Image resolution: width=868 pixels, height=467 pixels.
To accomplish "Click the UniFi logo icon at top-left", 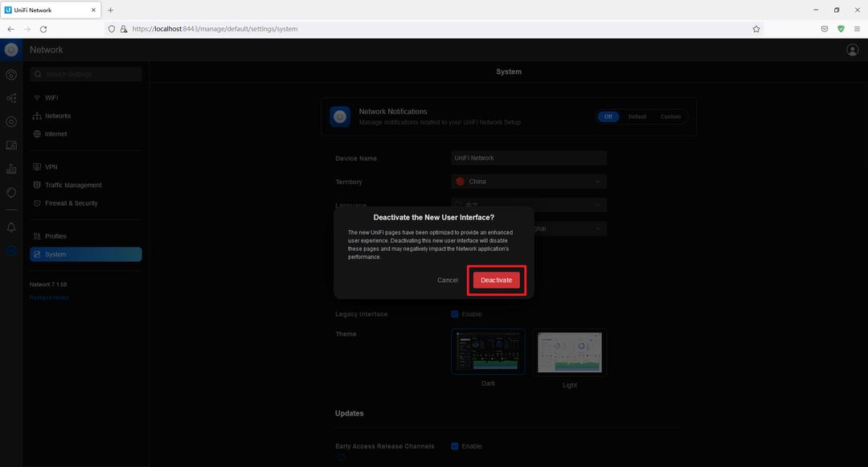I will (x=11, y=50).
